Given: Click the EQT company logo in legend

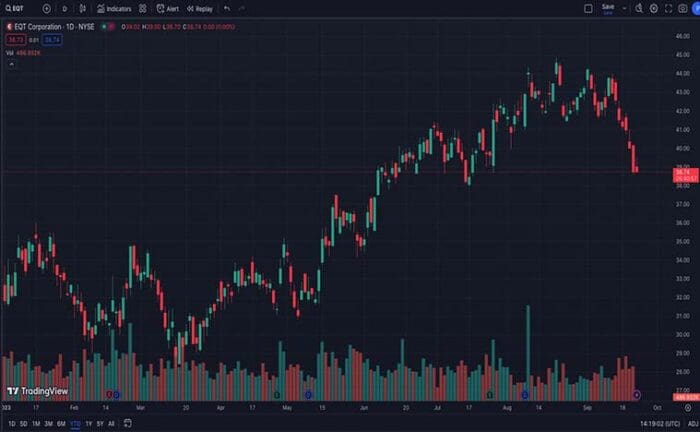Looking at the screenshot, I should (x=9, y=27).
